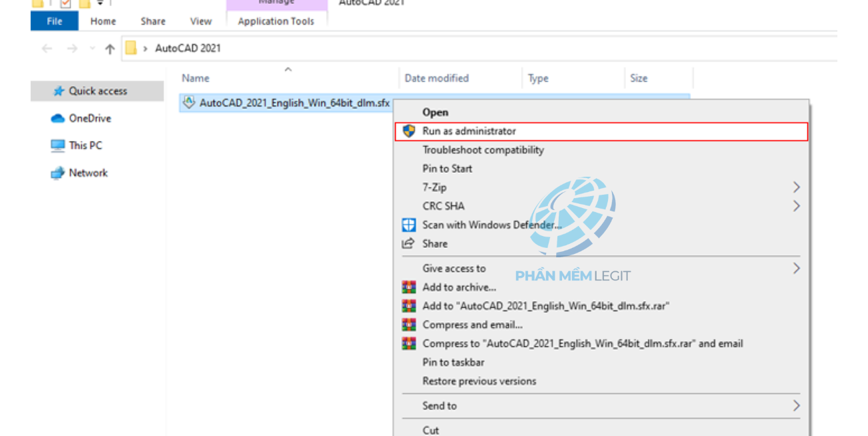Click the Network icon in sidebar

click(x=58, y=173)
